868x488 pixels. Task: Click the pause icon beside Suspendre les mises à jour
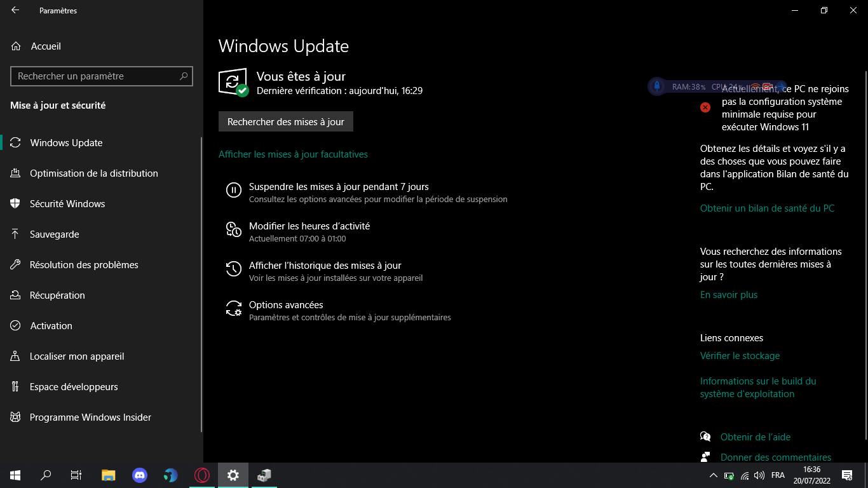234,189
